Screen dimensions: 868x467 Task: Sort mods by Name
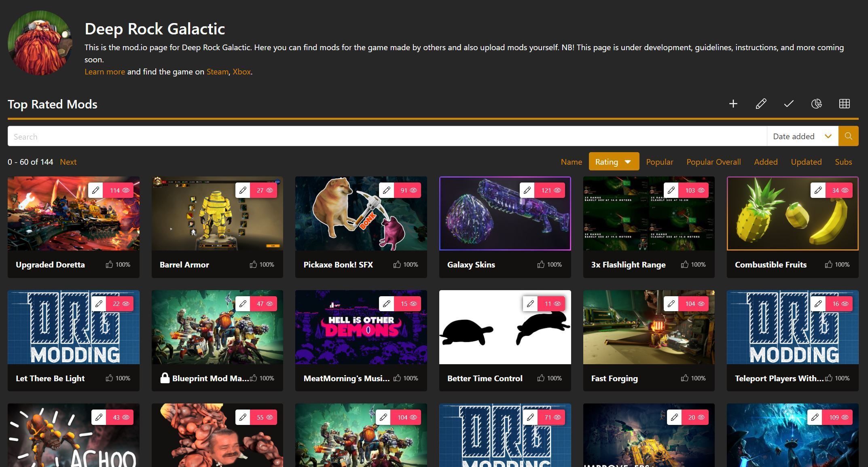(571, 162)
